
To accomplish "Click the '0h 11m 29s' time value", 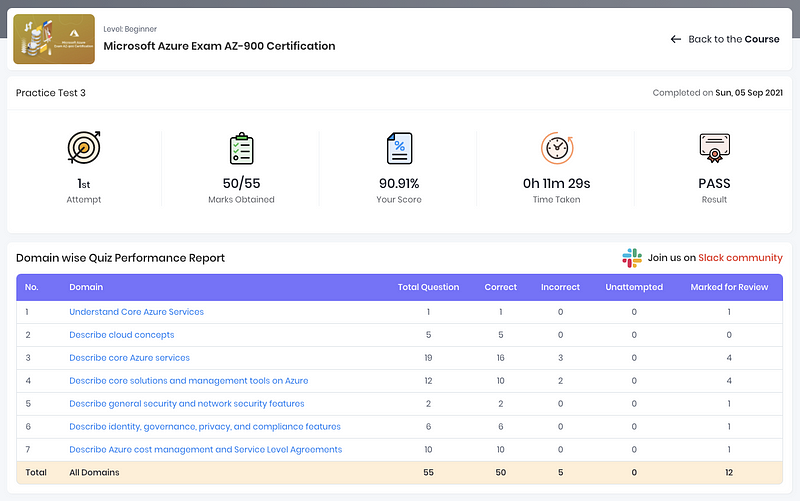I will click(x=557, y=183).
